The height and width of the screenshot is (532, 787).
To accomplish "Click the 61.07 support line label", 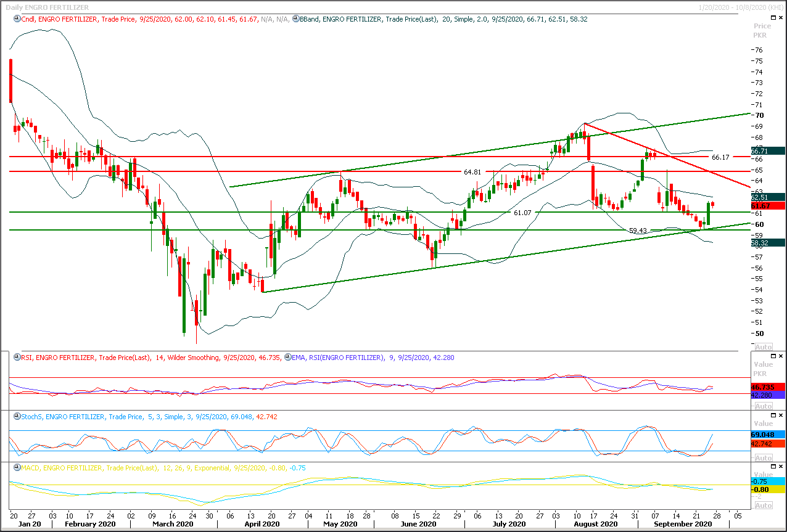I will point(522,212).
